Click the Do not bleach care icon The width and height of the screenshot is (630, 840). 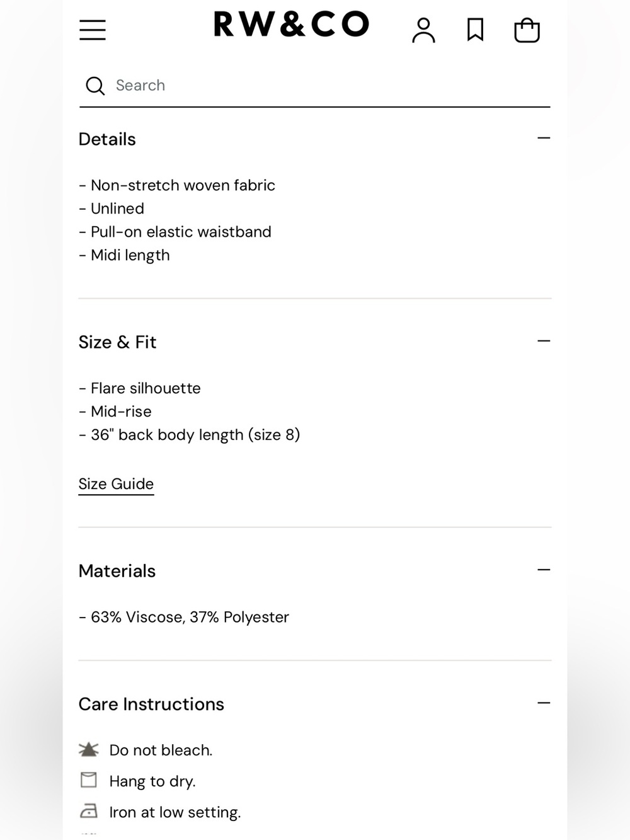89,749
